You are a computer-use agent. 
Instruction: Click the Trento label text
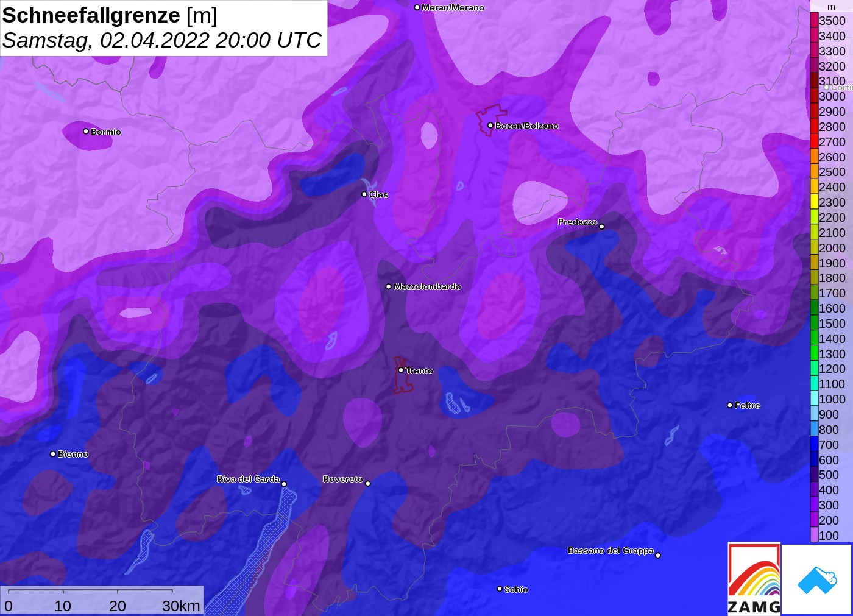click(x=419, y=370)
